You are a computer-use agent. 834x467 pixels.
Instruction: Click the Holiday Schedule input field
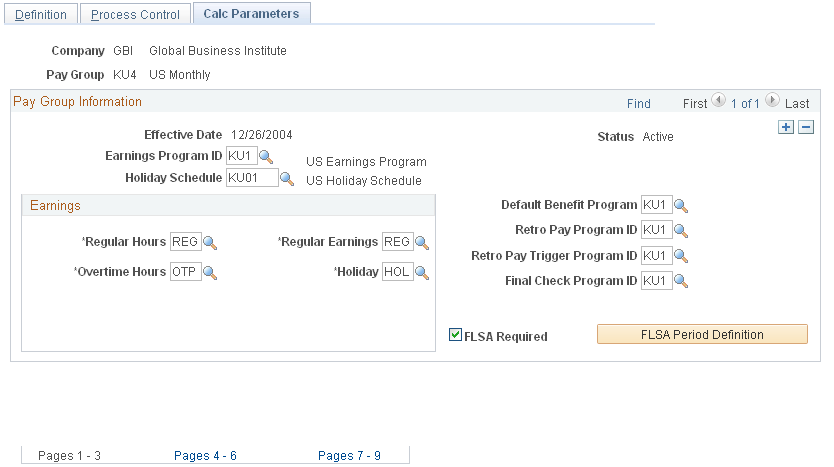click(x=252, y=178)
